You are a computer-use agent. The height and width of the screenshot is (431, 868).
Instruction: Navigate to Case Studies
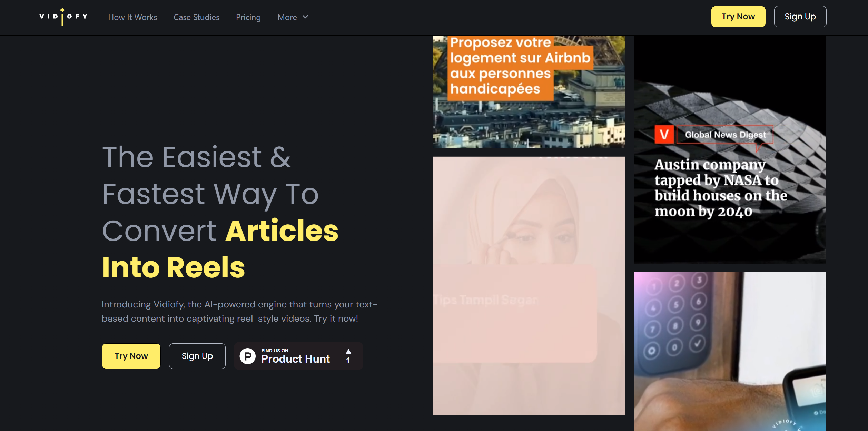196,17
